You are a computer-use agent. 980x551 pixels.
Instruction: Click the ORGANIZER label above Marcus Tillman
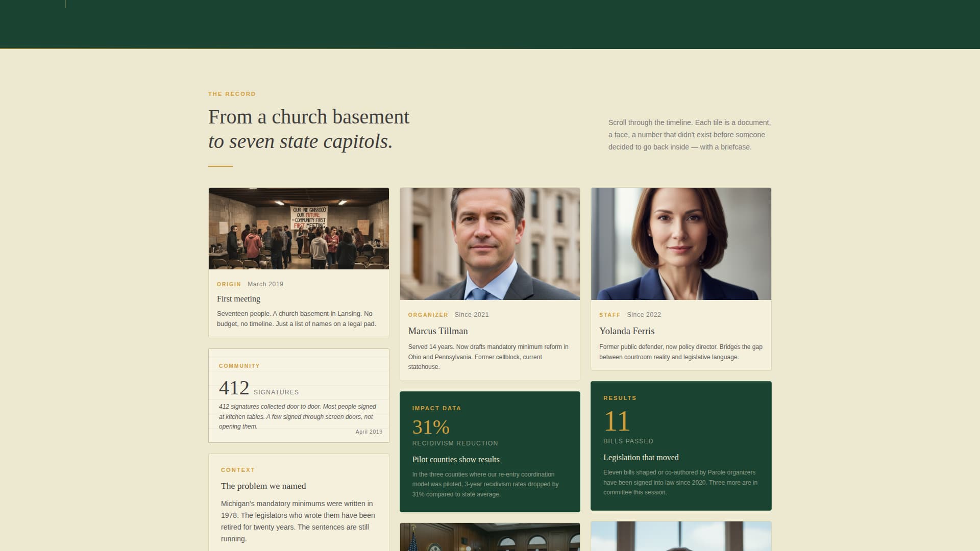pyautogui.click(x=428, y=315)
